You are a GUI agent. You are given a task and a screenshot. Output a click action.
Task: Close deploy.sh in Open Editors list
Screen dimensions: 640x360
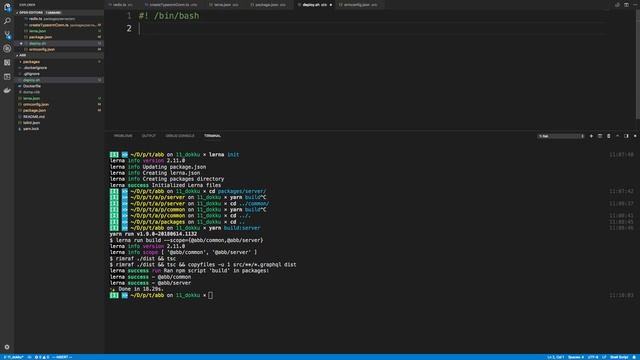pos(21,43)
